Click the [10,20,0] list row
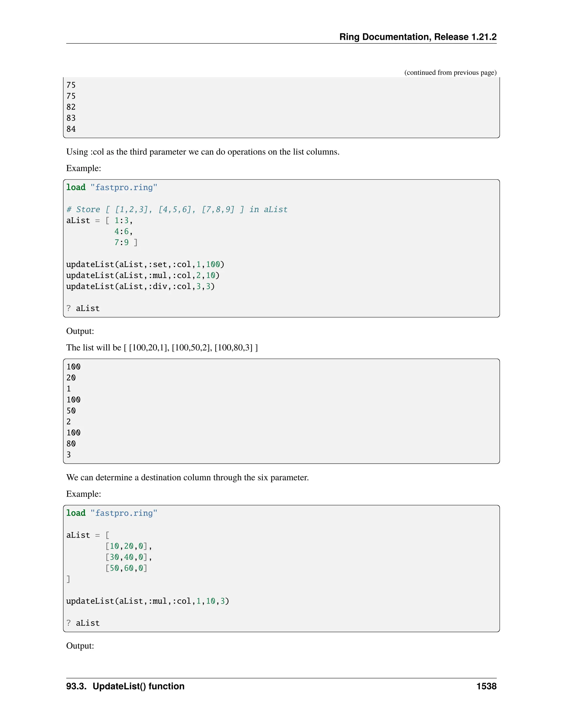Viewport: 563px width, 728px height. 128,546
